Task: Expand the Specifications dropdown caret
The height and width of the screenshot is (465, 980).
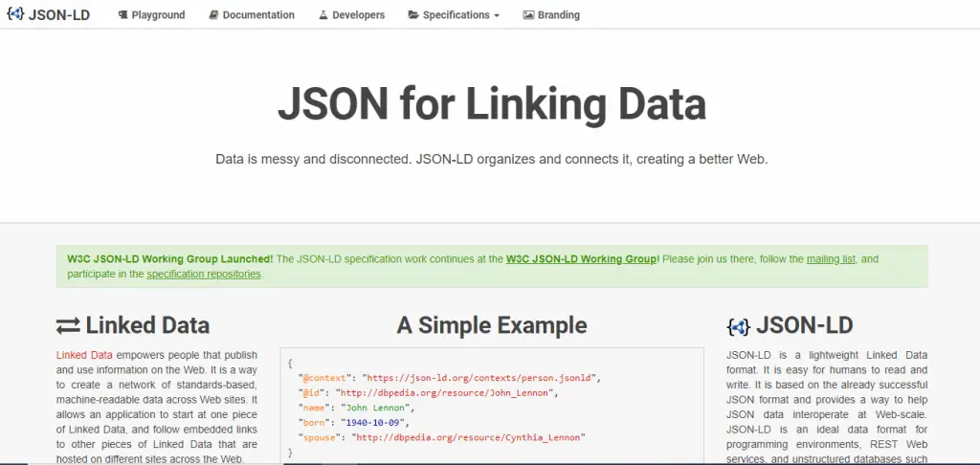Action: 497,15
